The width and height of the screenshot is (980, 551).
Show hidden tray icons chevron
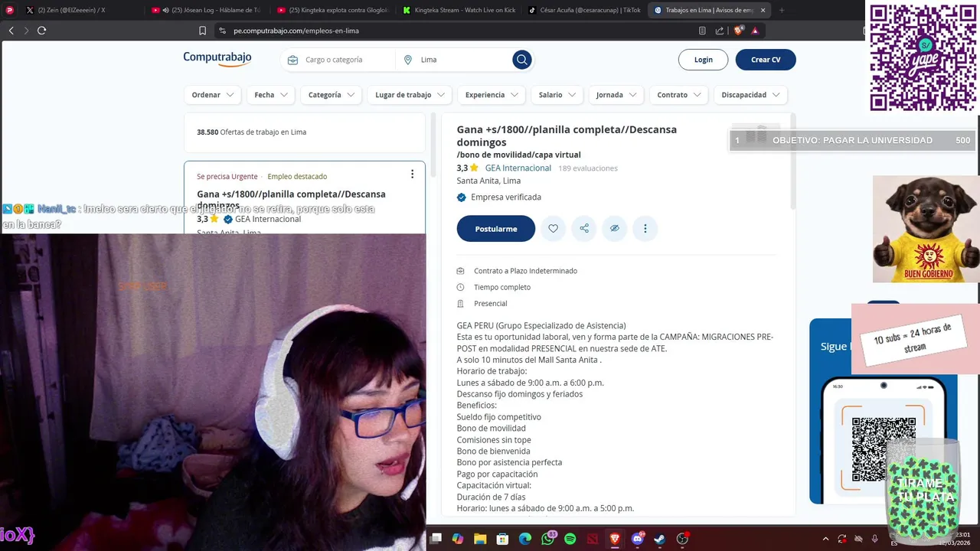pos(825,539)
